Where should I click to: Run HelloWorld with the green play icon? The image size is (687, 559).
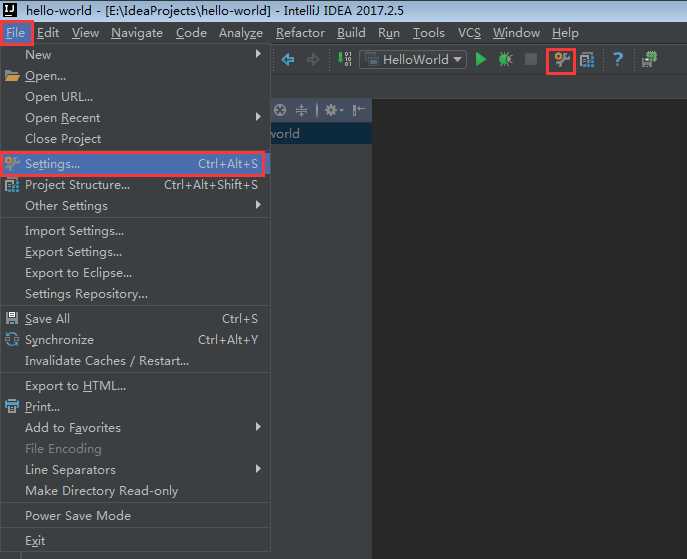(481, 59)
